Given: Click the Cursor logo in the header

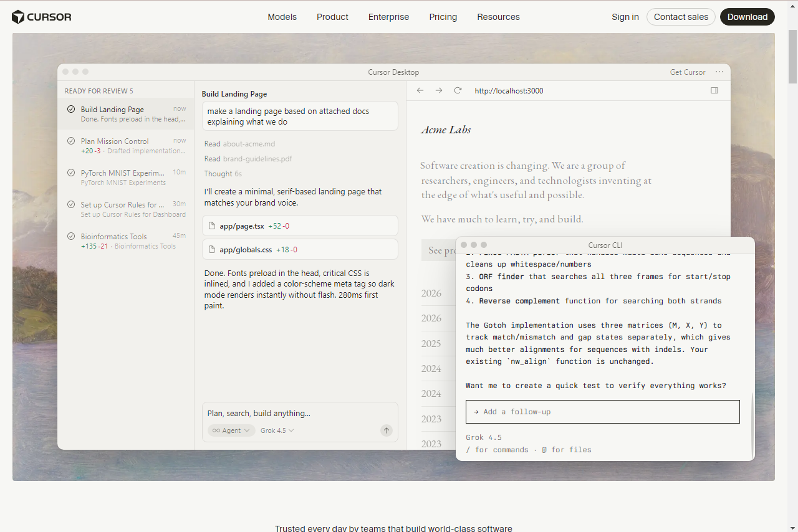Looking at the screenshot, I should click(42, 17).
